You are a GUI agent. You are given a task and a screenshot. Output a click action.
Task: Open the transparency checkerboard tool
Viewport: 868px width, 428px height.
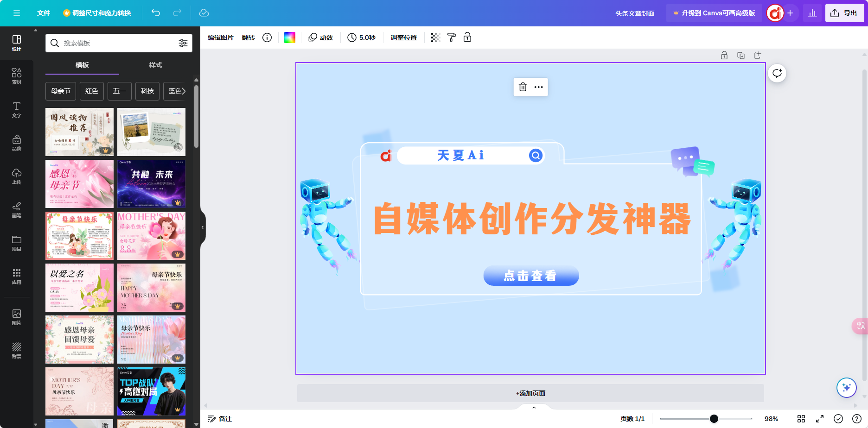pos(435,38)
